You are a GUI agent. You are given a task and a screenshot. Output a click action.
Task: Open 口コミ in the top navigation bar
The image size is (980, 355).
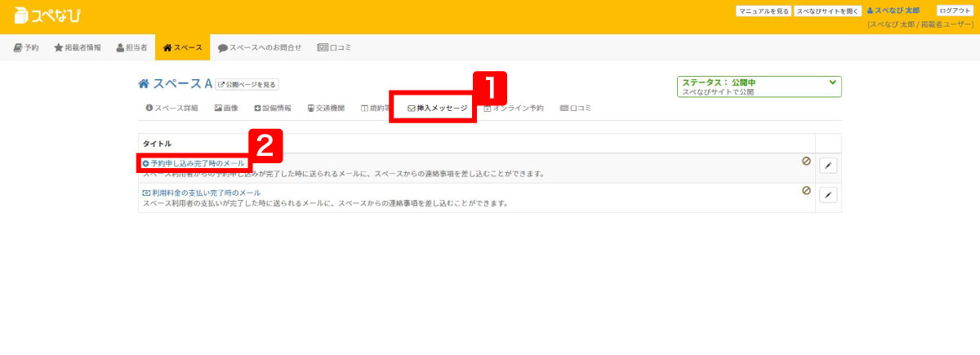pos(334,48)
